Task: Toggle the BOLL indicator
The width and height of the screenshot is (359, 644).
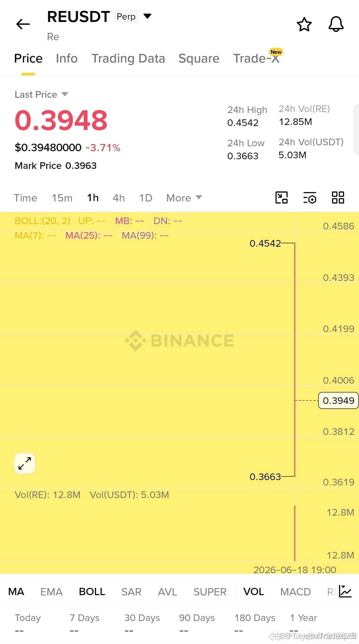Action: [x=92, y=591]
